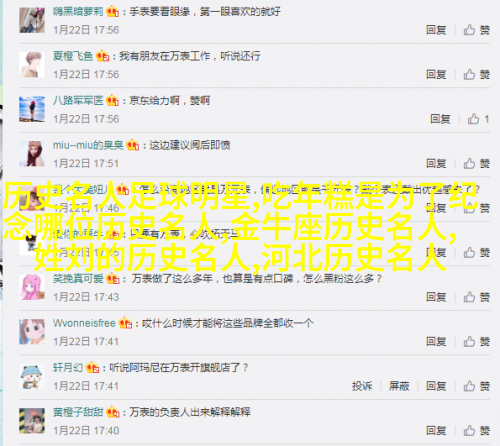This screenshot has height=446, width=500.
Task: Like the Wvonneisfree comment
Action: tap(477, 341)
